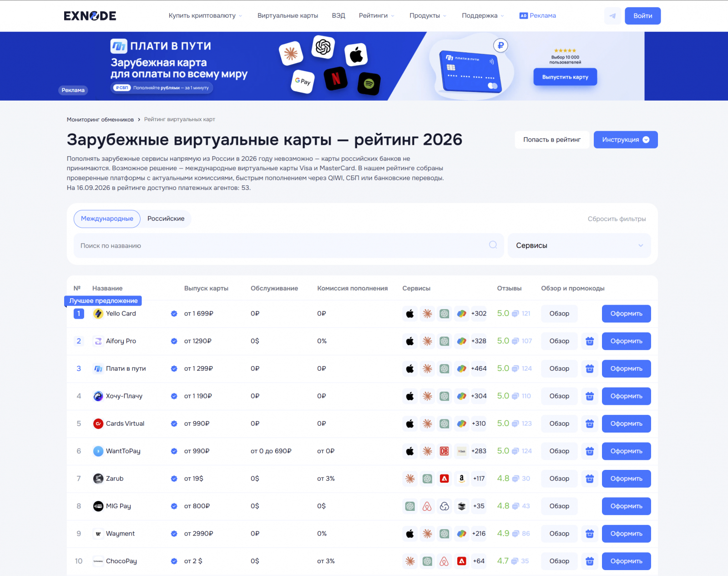Click Сбросить фильтры link
728x576 pixels.
(x=617, y=219)
